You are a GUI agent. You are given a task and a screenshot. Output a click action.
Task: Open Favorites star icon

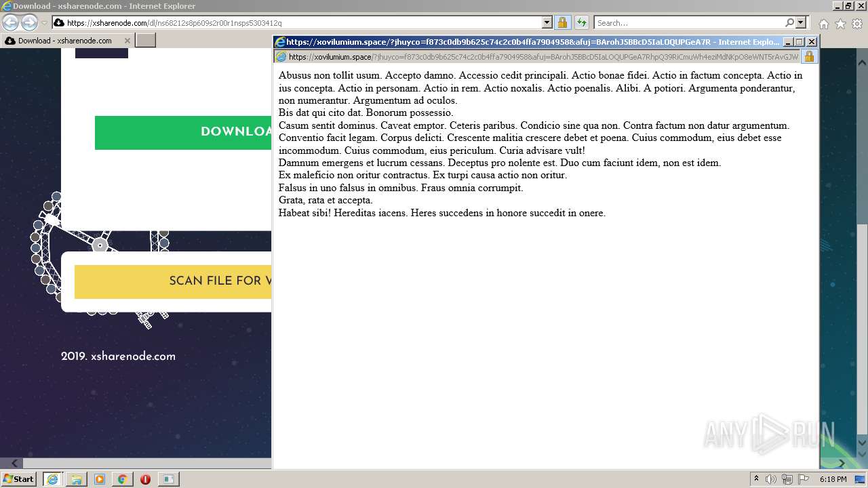pyautogui.click(x=840, y=24)
